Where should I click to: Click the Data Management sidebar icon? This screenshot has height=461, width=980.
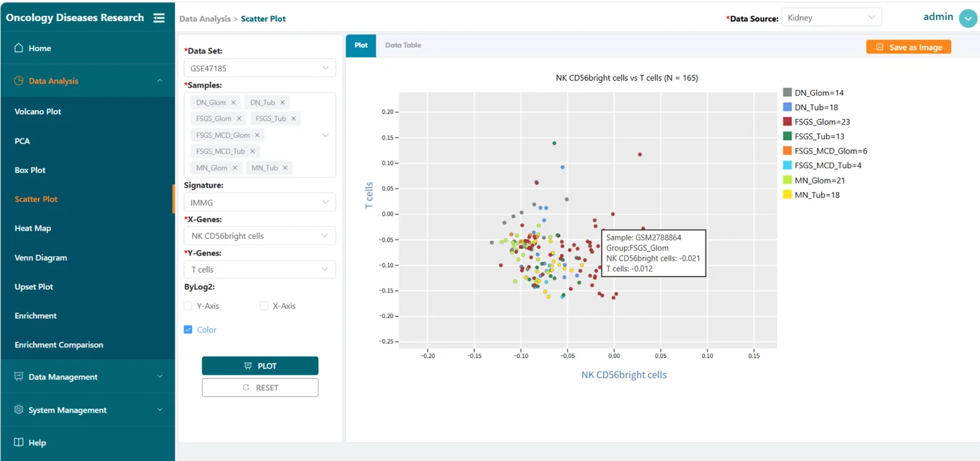point(19,376)
